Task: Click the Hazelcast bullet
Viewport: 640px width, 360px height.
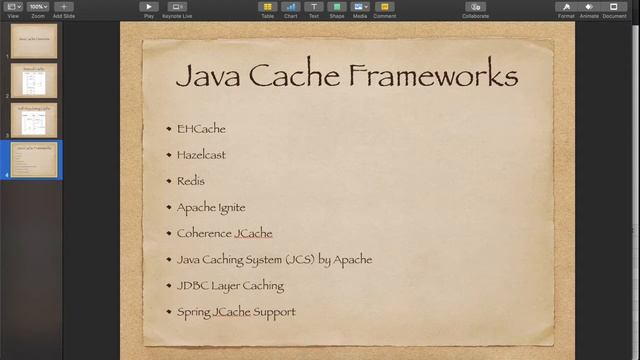Action: point(201,155)
